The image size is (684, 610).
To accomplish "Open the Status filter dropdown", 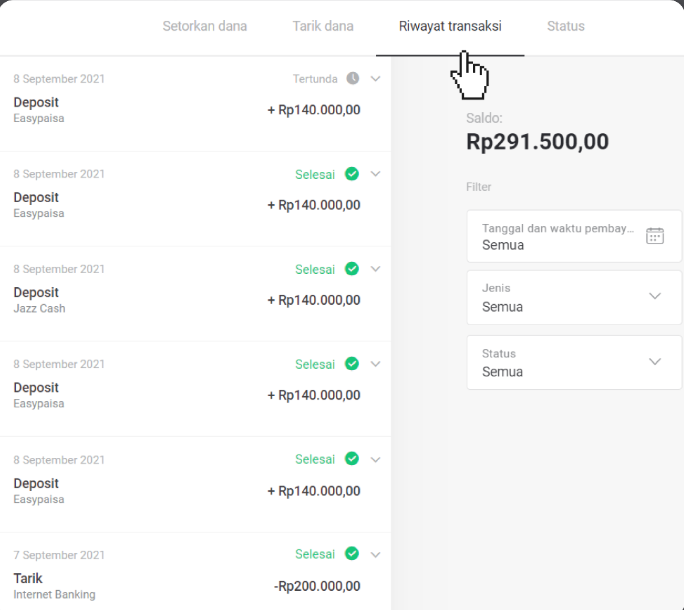I will point(575,362).
